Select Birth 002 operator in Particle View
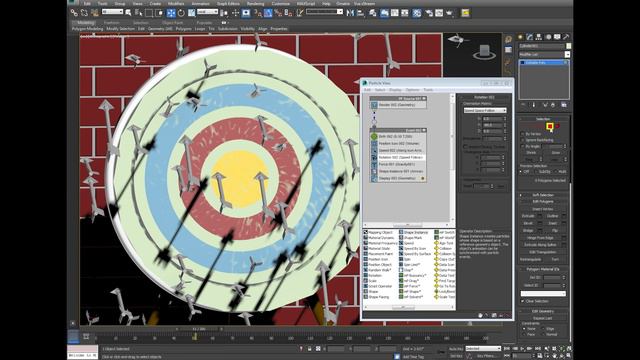This screenshot has width=640, height=360. point(398,136)
